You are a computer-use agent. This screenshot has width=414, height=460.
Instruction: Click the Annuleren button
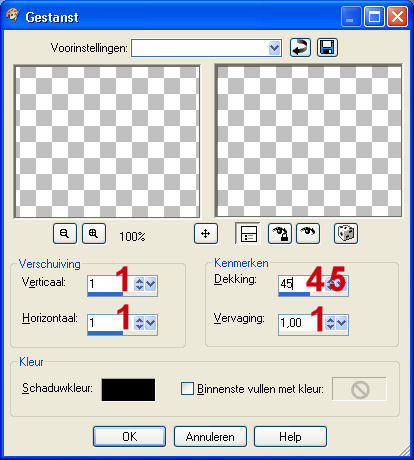(x=210, y=436)
